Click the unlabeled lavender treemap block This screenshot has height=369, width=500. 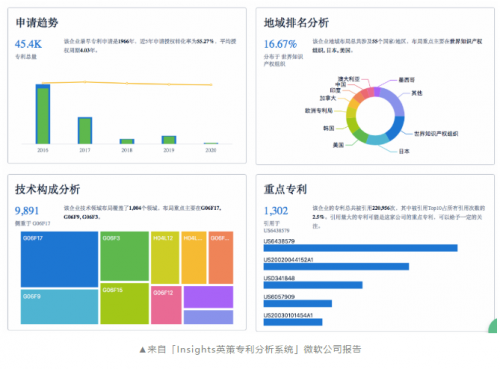point(208,317)
